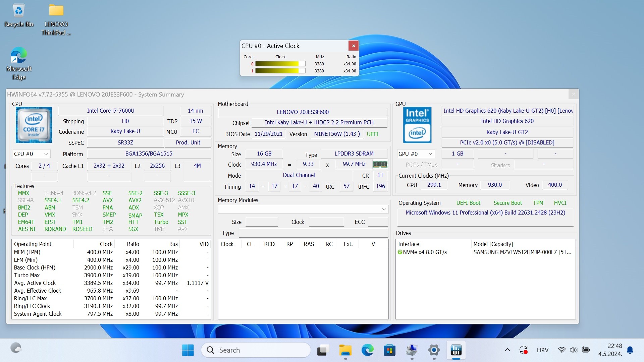Open the Windows Start menu
The height and width of the screenshot is (362, 644).
188,350
